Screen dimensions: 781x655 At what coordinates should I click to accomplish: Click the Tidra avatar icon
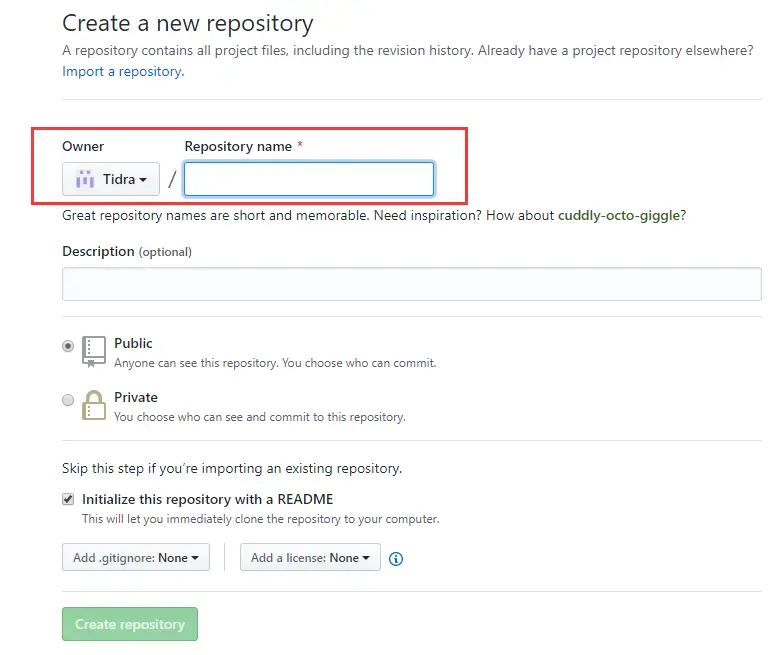pos(85,180)
